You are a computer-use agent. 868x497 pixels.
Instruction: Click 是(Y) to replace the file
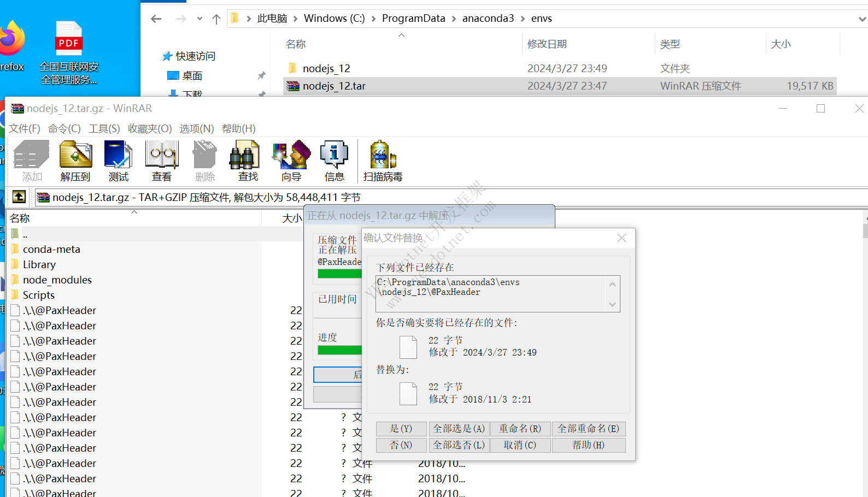[x=401, y=429]
